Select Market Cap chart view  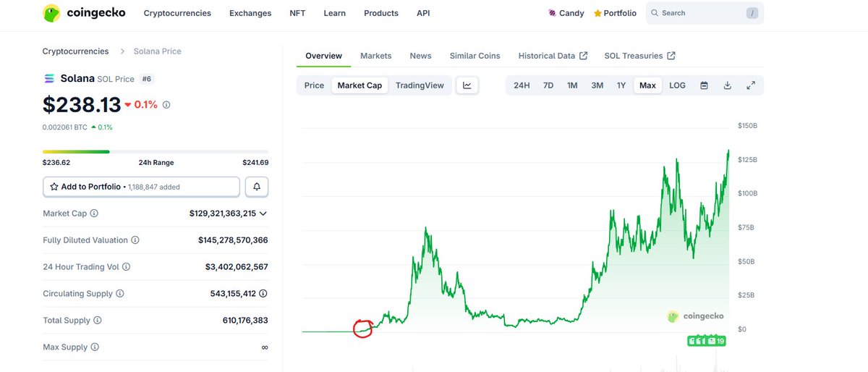[x=359, y=85]
